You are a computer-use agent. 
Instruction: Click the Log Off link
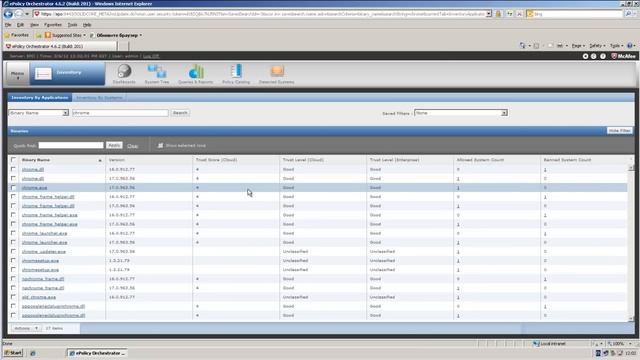click(151, 56)
